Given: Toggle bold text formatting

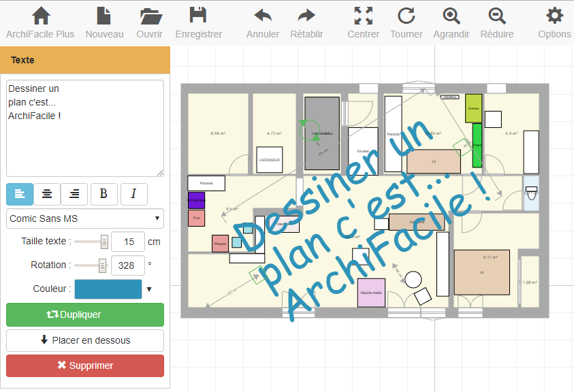Looking at the screenshot, I should click(103, 194).
